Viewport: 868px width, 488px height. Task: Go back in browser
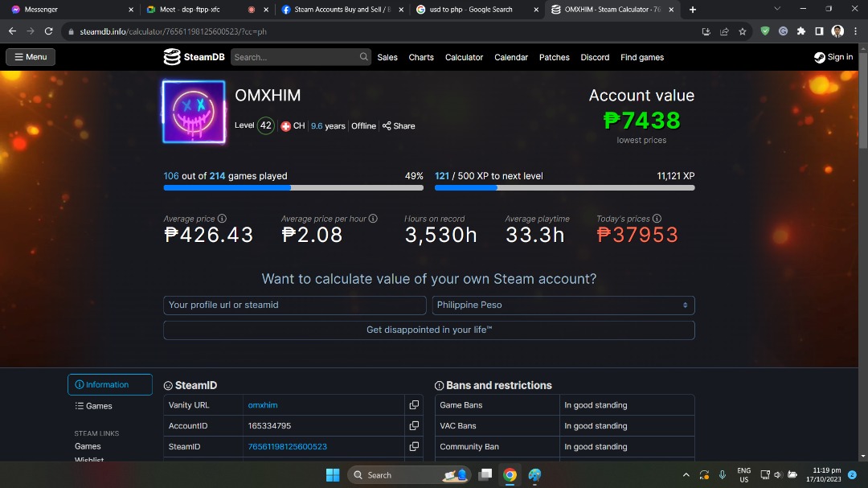pyautogui.click(x=12, y=31)
